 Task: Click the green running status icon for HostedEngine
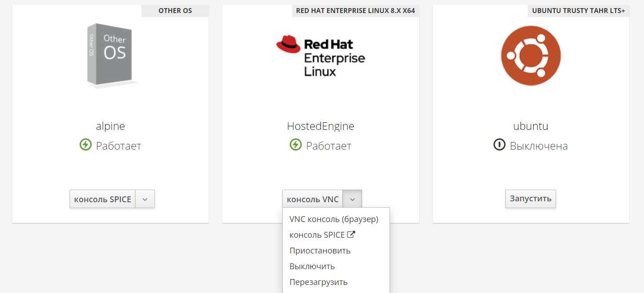click(x=296, y=145)
